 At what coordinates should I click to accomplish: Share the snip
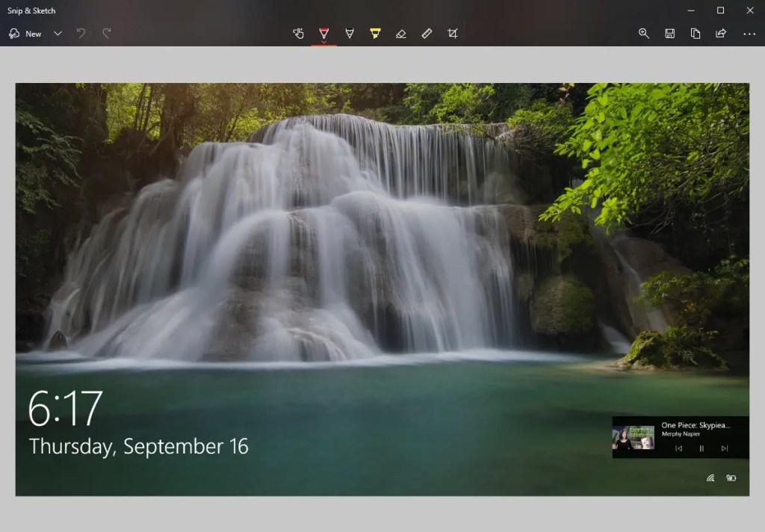[721, 33]
